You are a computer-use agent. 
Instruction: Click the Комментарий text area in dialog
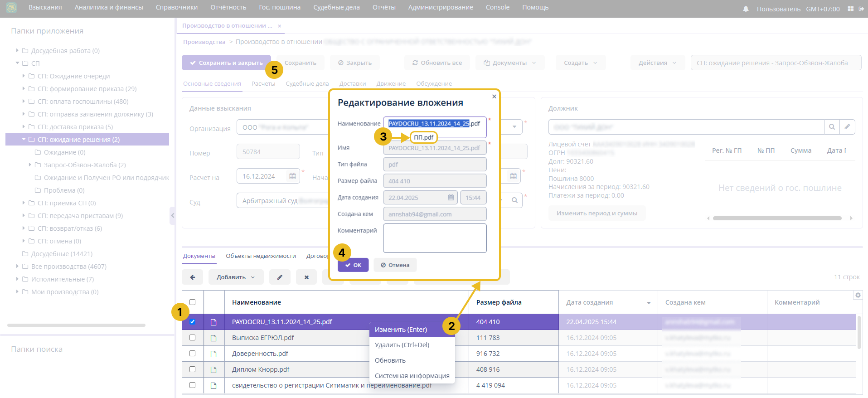pos(435,238)
